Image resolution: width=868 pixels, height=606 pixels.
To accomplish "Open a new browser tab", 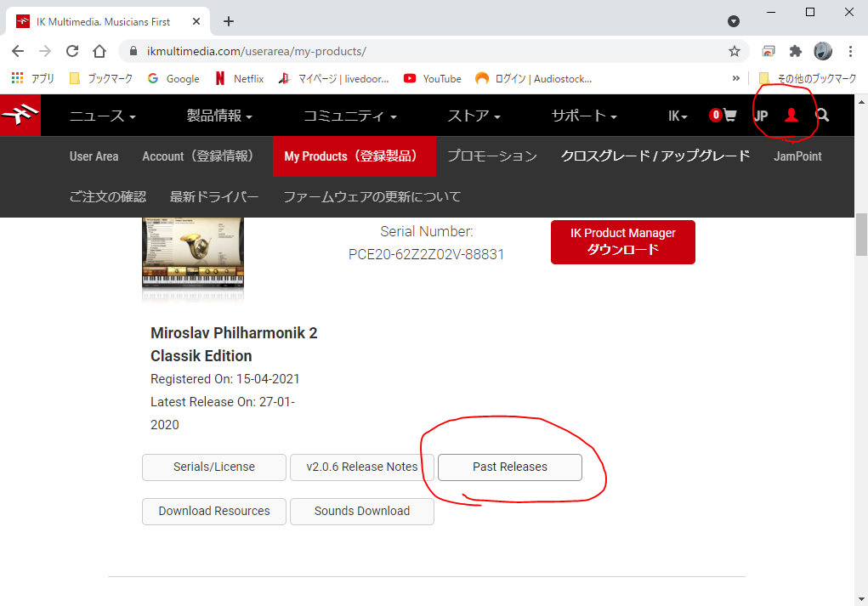I will (x=229, y=21).
